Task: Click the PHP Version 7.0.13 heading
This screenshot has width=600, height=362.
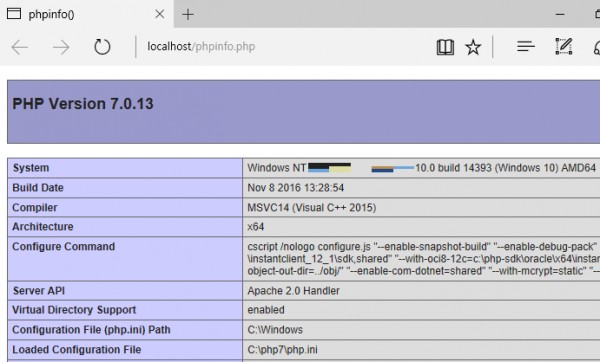Action: pyautogui.click(x=83, y=104)
